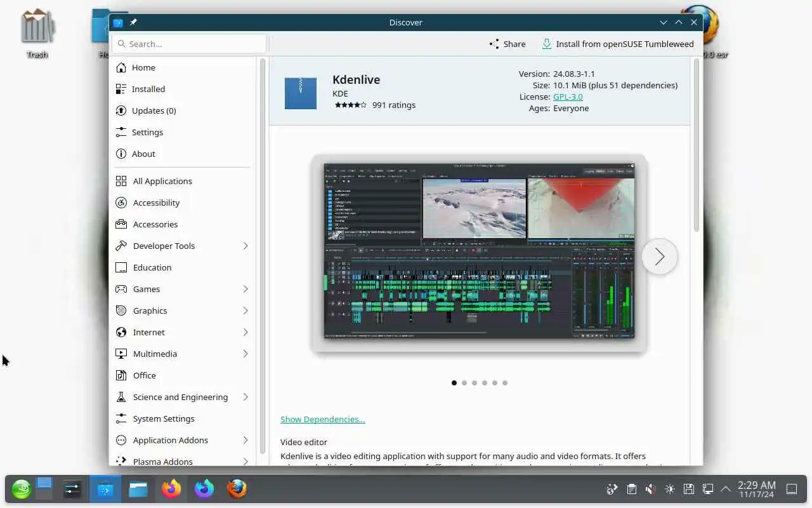
Task: Select the Accessories category
Action: (183, 224)
